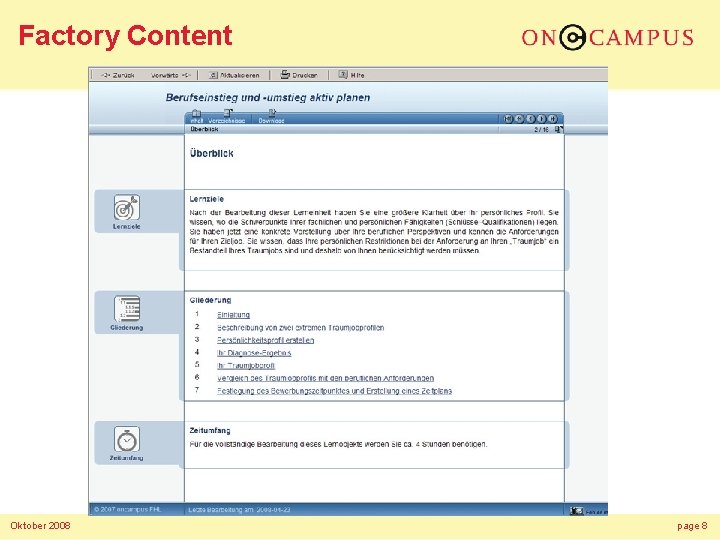Click the Zurück back button
The image size is (720, 540).
[117, 75]
